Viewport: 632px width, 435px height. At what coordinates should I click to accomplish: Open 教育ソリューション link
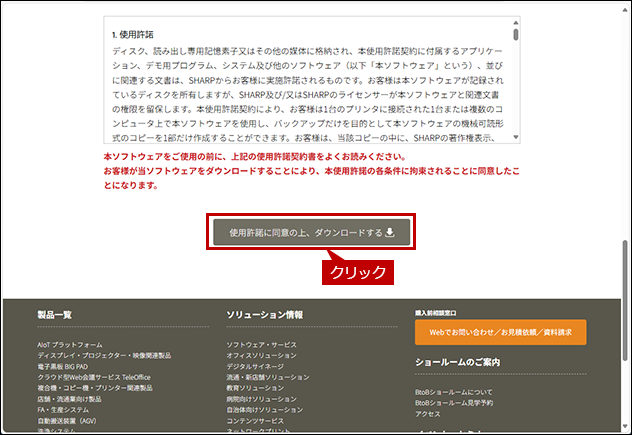pos(255,388)
